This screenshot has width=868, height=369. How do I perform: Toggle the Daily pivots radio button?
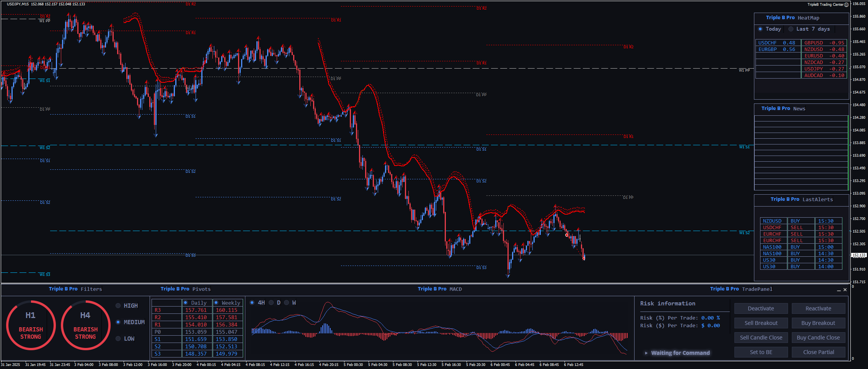(186, 303)
